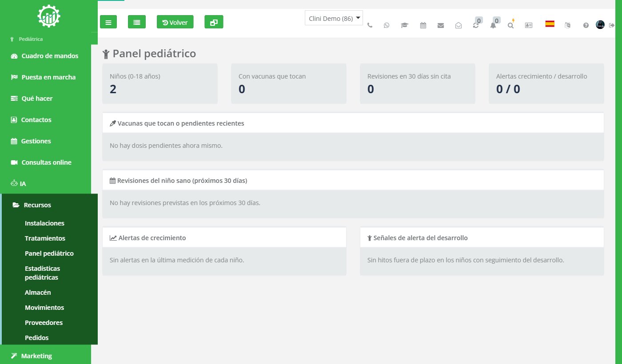Open Tratamientos under Recursos
622x364 pixels.
coord(45,238)
